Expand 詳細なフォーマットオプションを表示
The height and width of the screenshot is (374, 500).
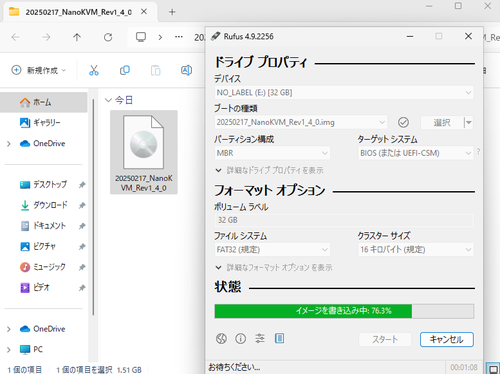[x=274, y=267]
